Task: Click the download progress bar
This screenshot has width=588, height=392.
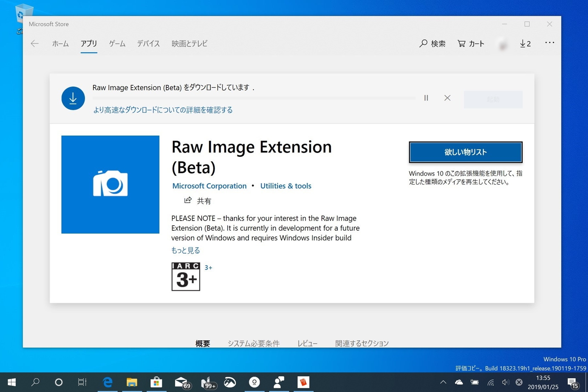Action: click(x=254, y=98)
